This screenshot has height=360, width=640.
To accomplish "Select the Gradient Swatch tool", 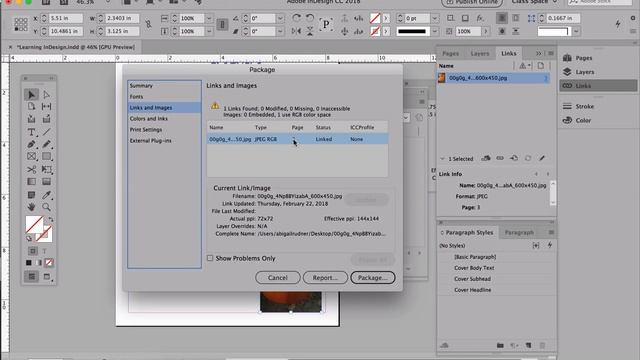I will [x=31, y=182].
